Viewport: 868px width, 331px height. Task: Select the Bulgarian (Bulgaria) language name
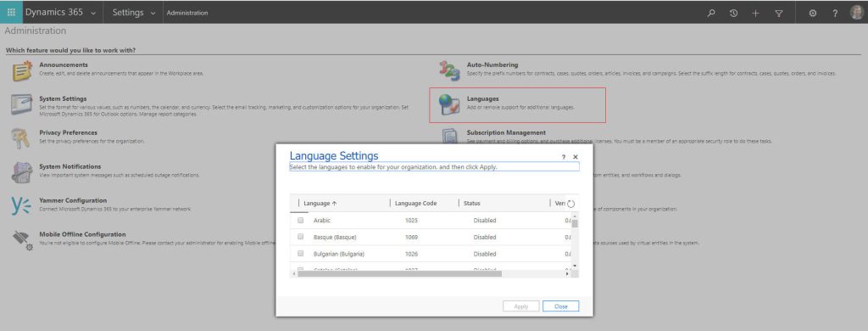tap(339, 254)
